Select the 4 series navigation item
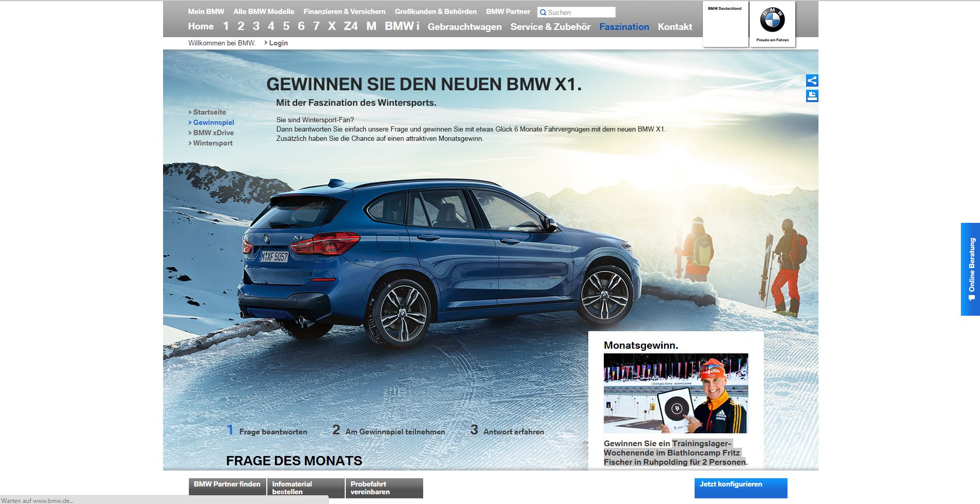Viewport: 980px width, 504px height. (271, 26)
